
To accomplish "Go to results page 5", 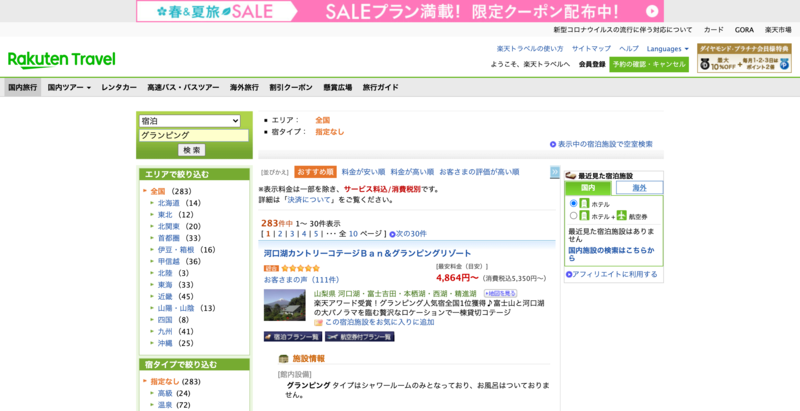I will pos(316,234).
